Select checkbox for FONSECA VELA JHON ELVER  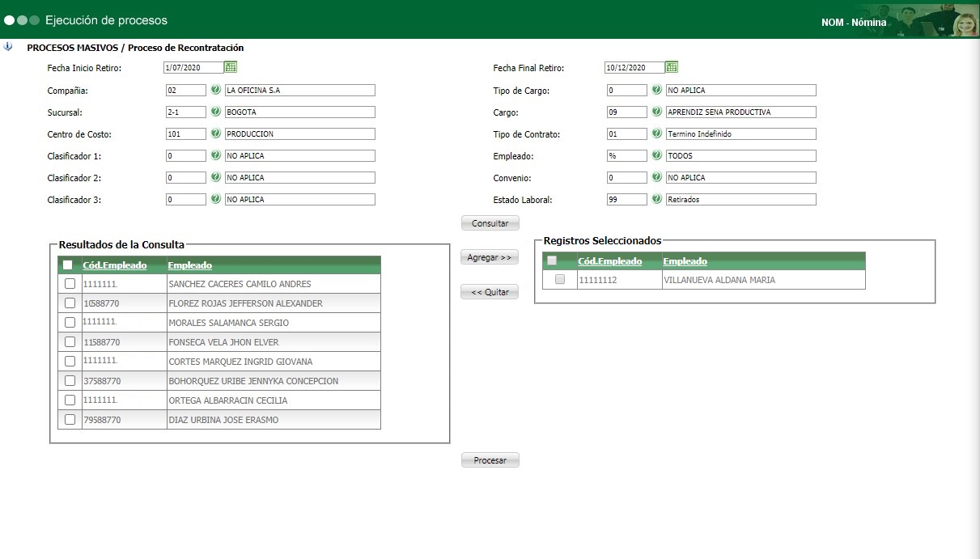click(x=70, y=341)
